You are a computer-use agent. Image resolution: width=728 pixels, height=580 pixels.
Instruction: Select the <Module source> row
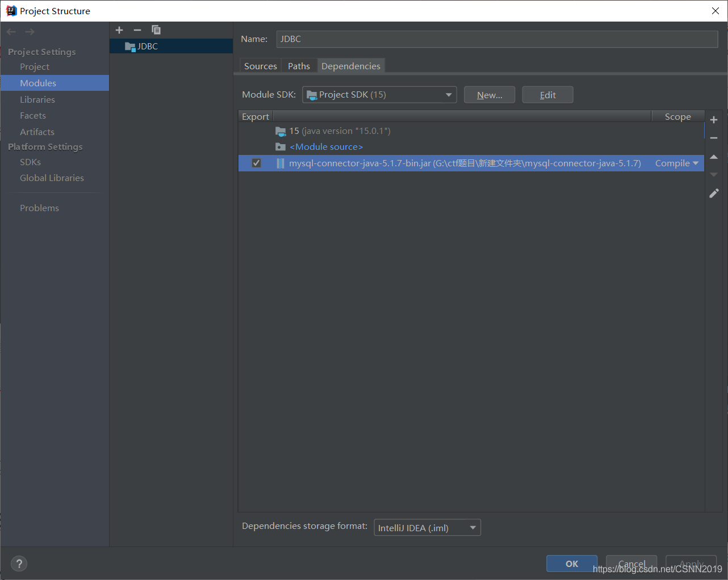coord(471,147)
